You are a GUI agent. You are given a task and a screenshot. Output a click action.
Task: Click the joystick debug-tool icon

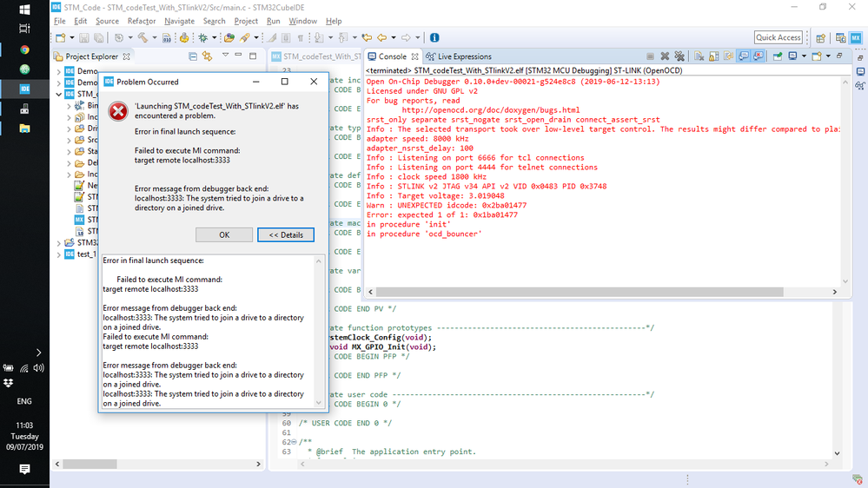point(184,37)
